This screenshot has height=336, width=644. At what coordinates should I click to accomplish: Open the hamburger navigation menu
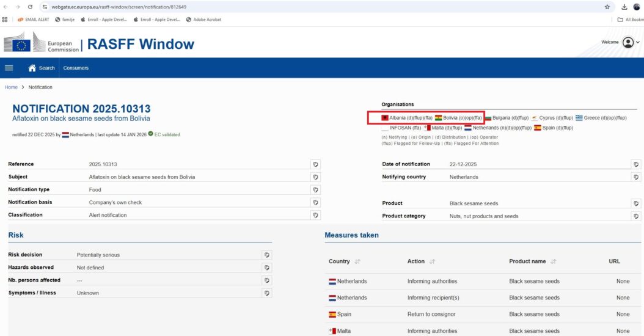pos(9,68)
